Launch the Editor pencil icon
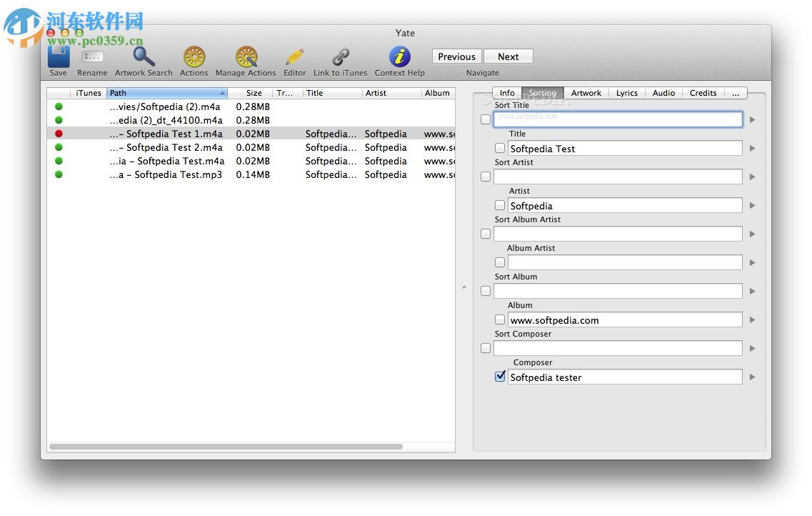The image size is (812, 516). pos(294,57)
